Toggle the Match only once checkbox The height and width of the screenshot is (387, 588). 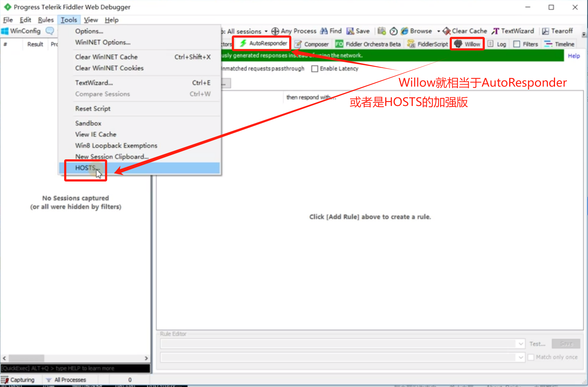[x=531, y=357]
